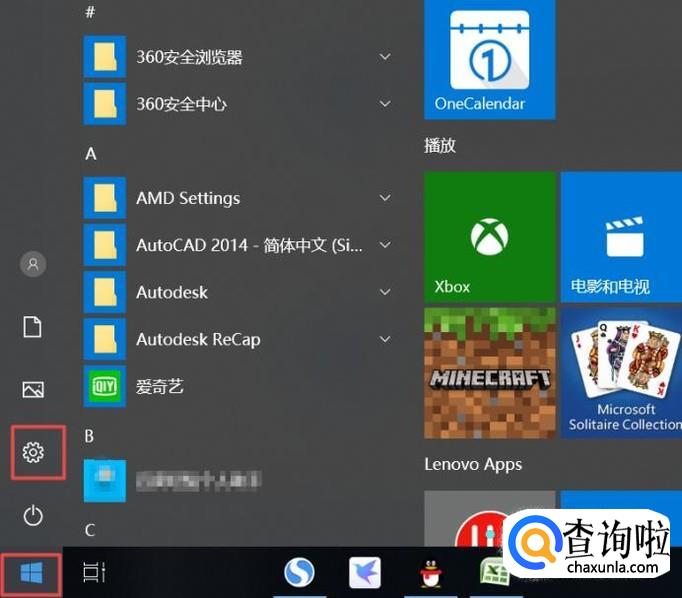Expand the AutoCAD 2014 chevron
This screenshot has width=682, height=598.
(x=385, y=245)
